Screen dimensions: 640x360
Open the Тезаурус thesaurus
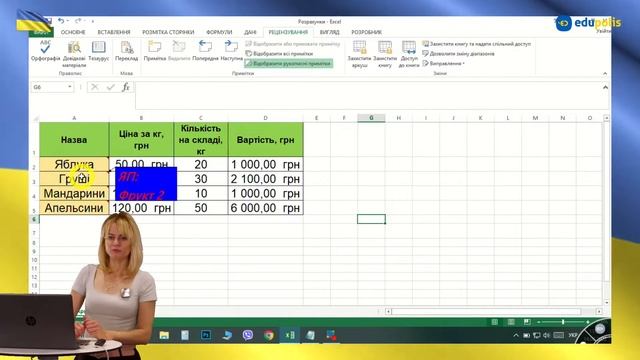98,51
